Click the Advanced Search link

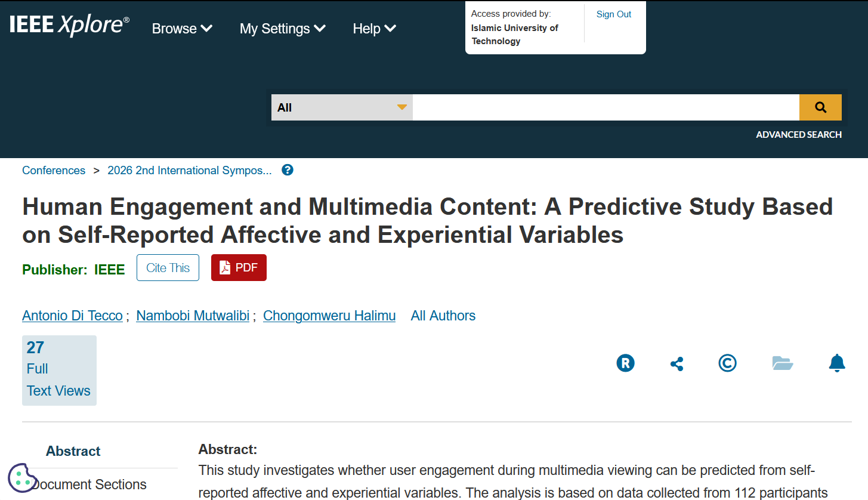coord(799,135)
